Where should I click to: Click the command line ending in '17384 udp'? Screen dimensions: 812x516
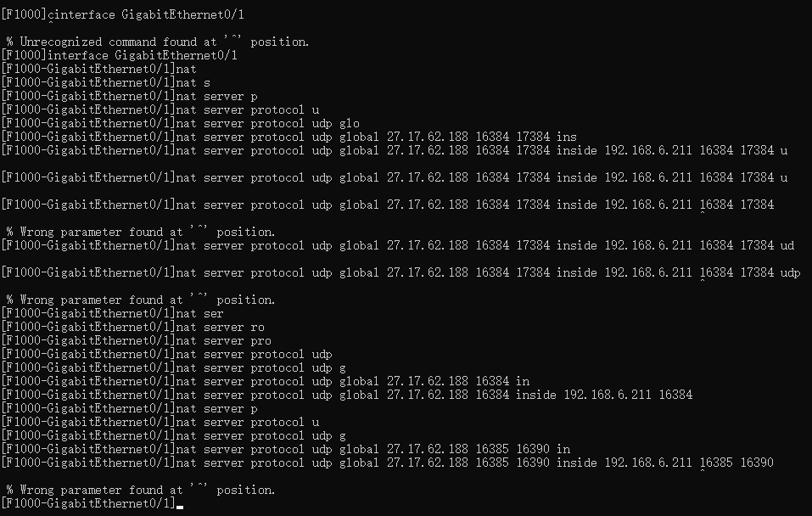[x=401, y=272]
